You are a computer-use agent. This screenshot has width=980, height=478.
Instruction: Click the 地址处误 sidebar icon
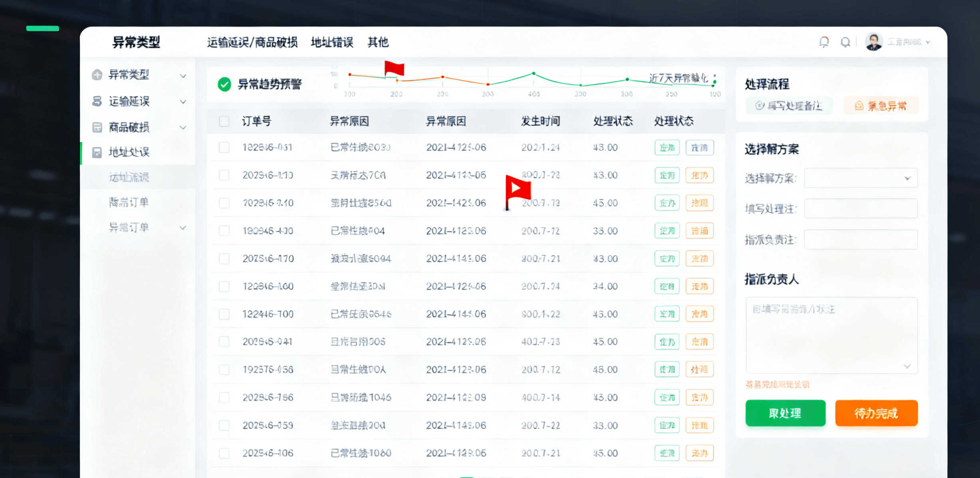point(97,152)
